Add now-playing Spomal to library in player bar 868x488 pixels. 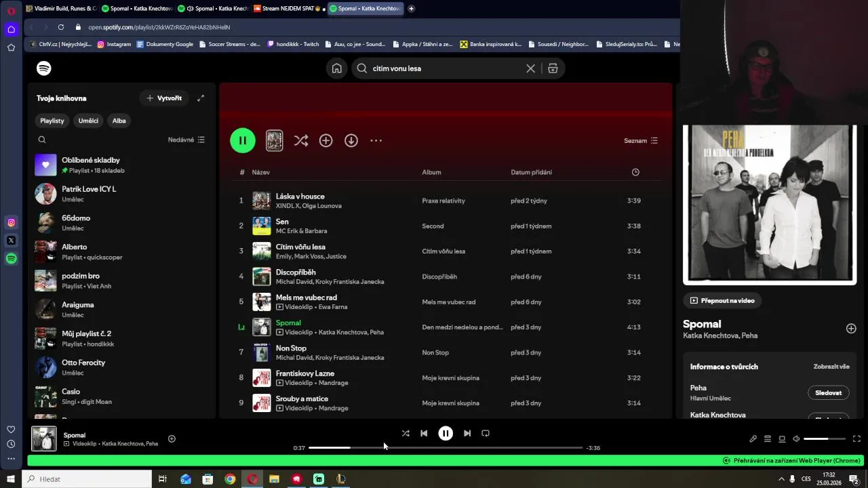(x=172, y=439)
